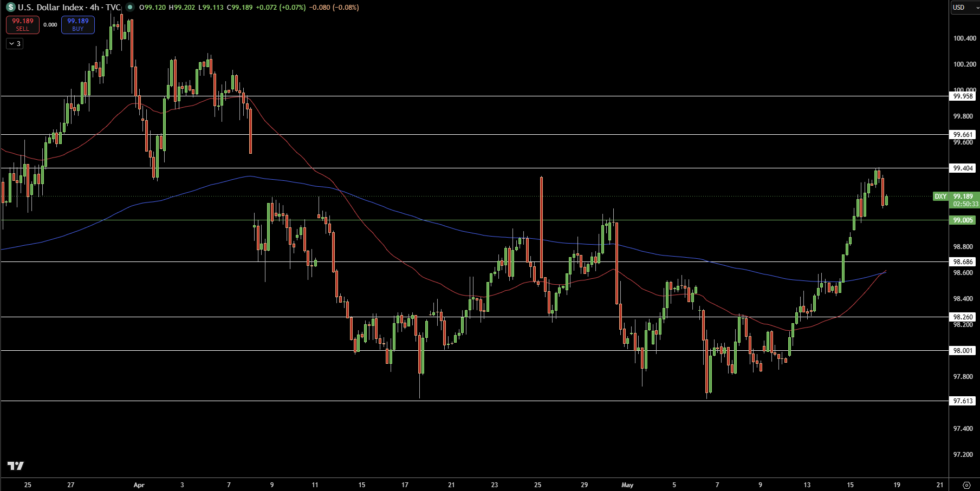
Task: Click the red 99.189 SELL button
Action: pos(23,25)
